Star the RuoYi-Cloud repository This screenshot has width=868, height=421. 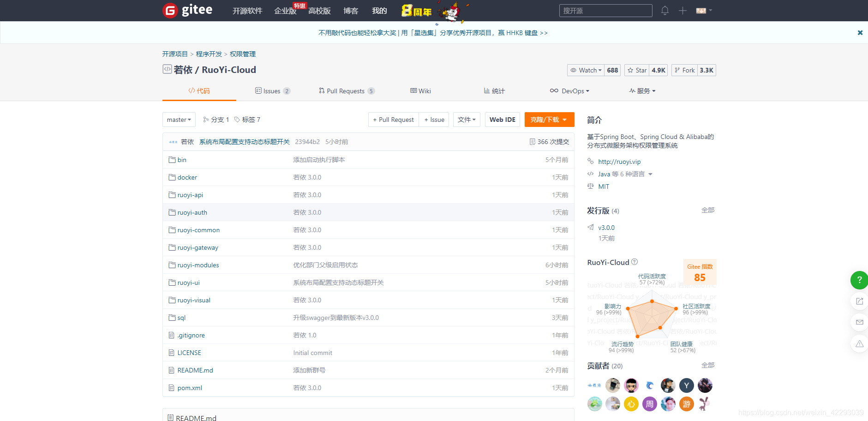pyautogui.click(x=637, y=70)
